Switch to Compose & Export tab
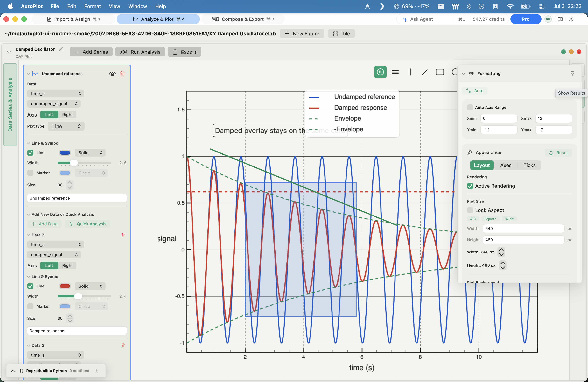 coord(243,19)
